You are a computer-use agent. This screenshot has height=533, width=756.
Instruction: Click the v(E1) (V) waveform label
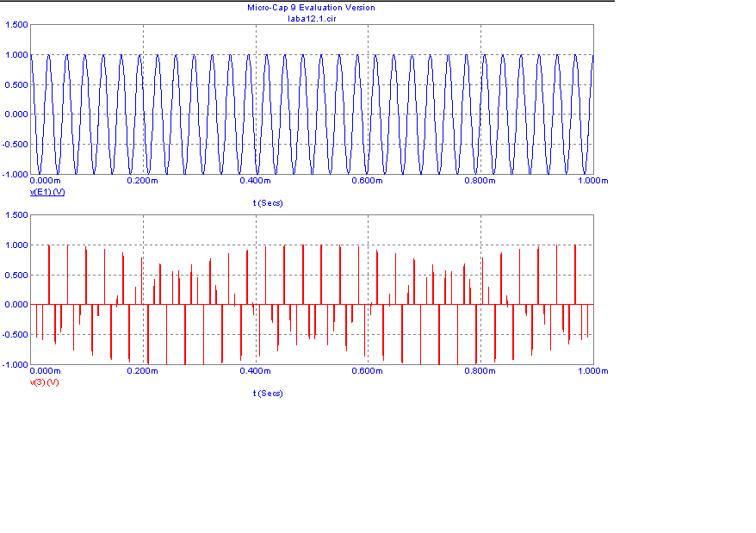coord(47,192)
